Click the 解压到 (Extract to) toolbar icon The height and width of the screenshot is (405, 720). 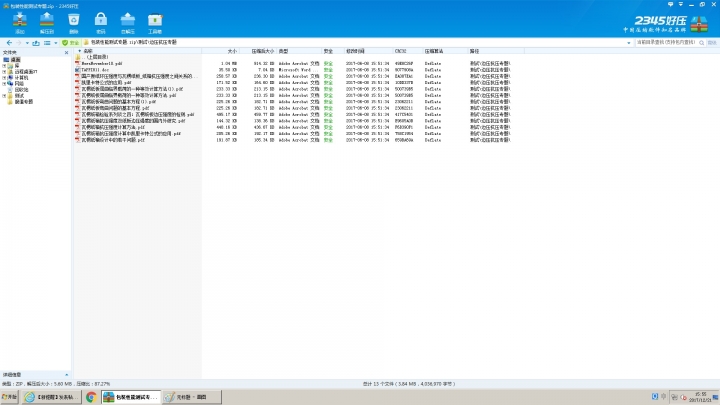click(47, 22)
